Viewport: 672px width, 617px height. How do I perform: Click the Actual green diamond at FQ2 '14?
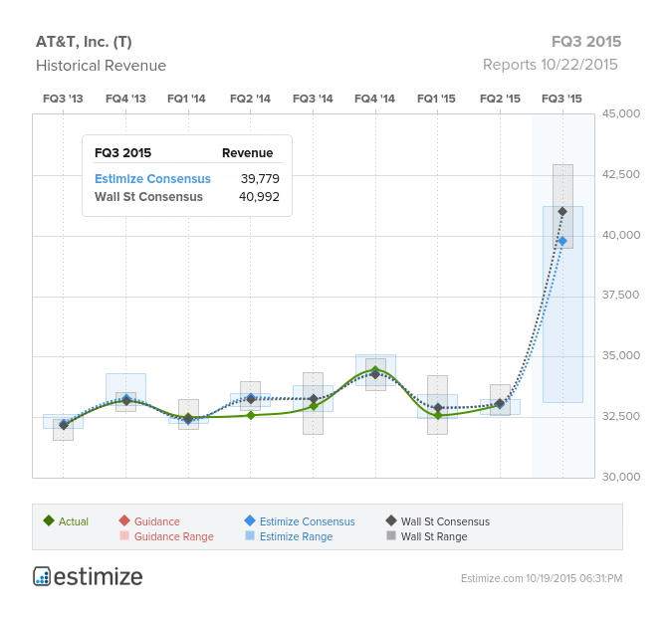(x=251, y=416)
